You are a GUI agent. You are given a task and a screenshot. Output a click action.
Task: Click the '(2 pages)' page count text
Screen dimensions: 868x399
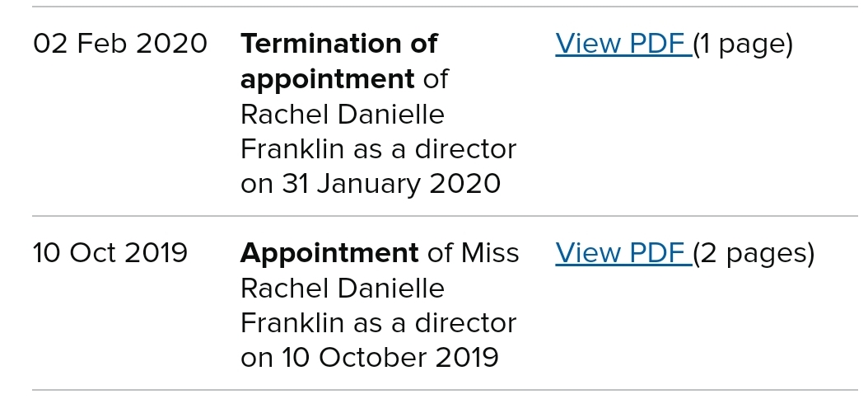[754, 254]
